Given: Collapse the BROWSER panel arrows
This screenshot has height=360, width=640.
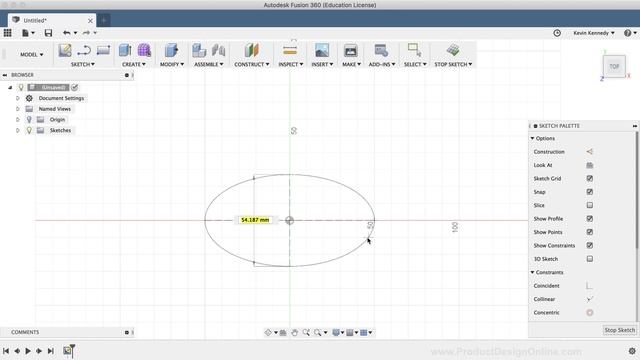Looking at the screenshot, I should (x=5, y=75).
